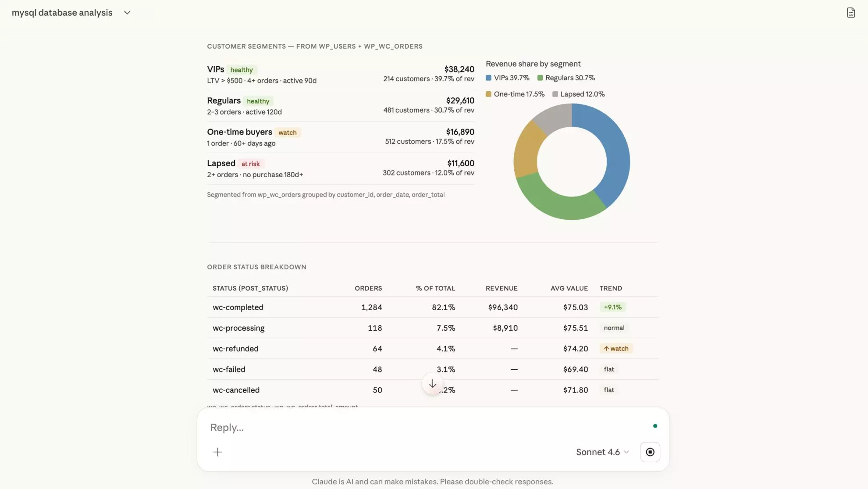Click the segmentation source footnote text
The height and width of the screenshot is (489, 868).
(326, 195)
